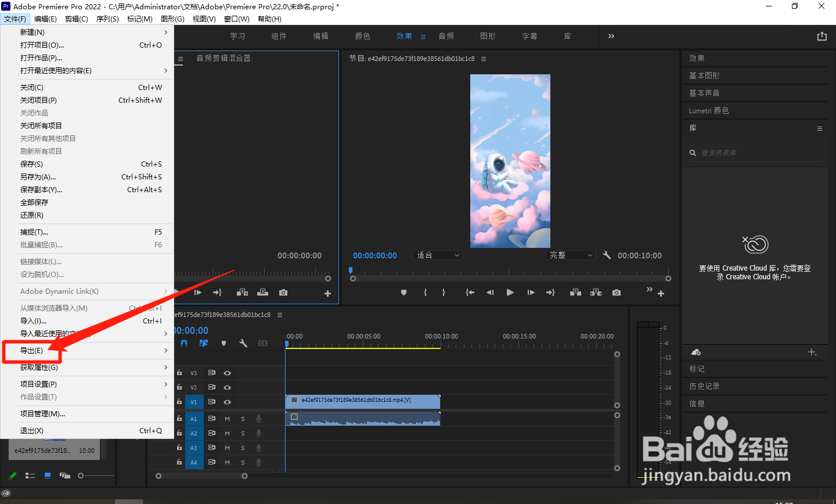836x504 pixels.
Task: Add marker in the Program monitor
Action: coord(404,293)
